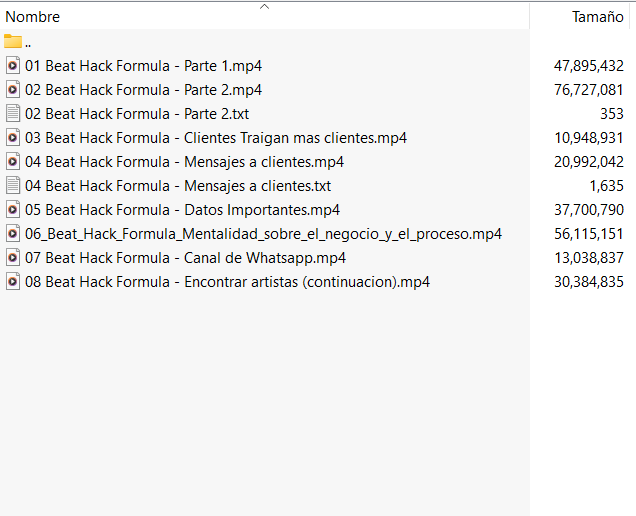Select file name 08 Beat Hack Formula - Encontrar artistas
Image resolution: width=636 pixels, height=516 pixels.
(227, 282)
